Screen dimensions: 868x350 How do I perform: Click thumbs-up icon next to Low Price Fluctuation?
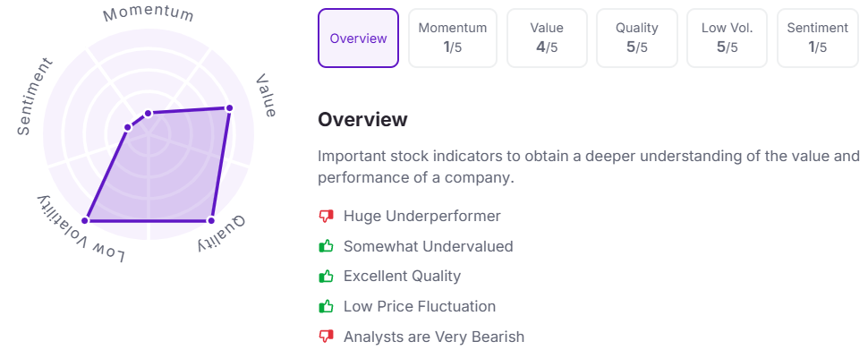coord(326,306)
